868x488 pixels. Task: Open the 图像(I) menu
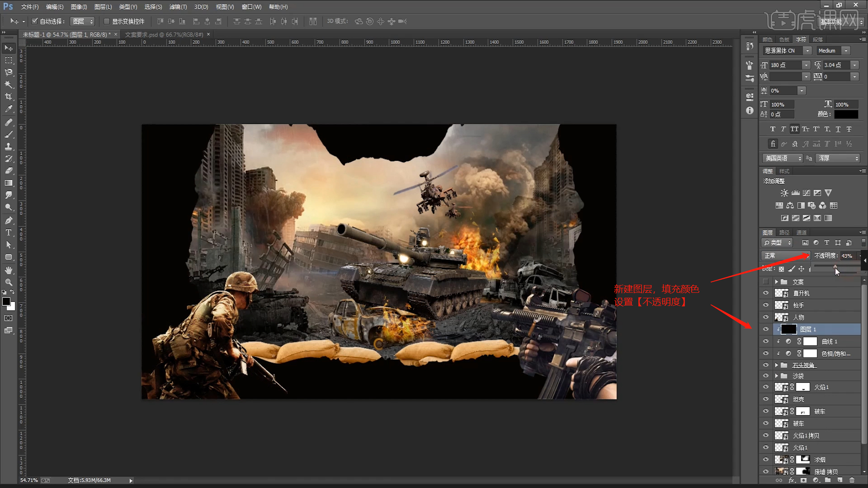click(x=79, y=7)
